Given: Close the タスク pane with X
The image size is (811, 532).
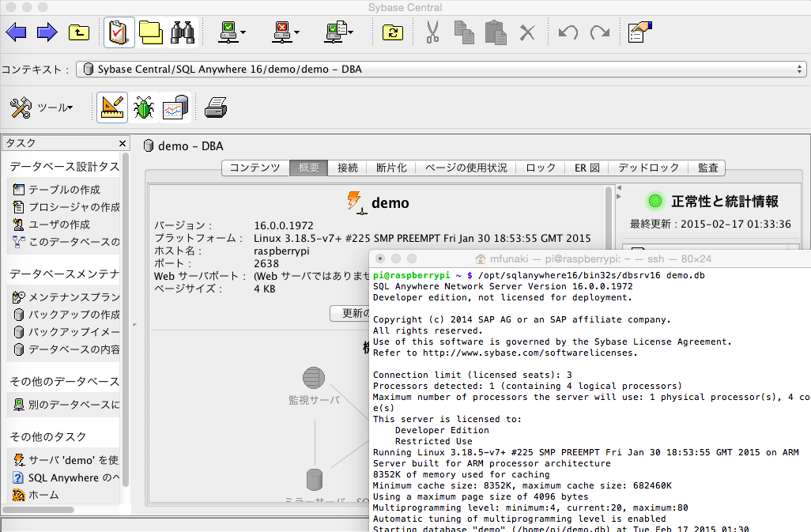Looking at the screenshot, I should (x=122, y=144).
